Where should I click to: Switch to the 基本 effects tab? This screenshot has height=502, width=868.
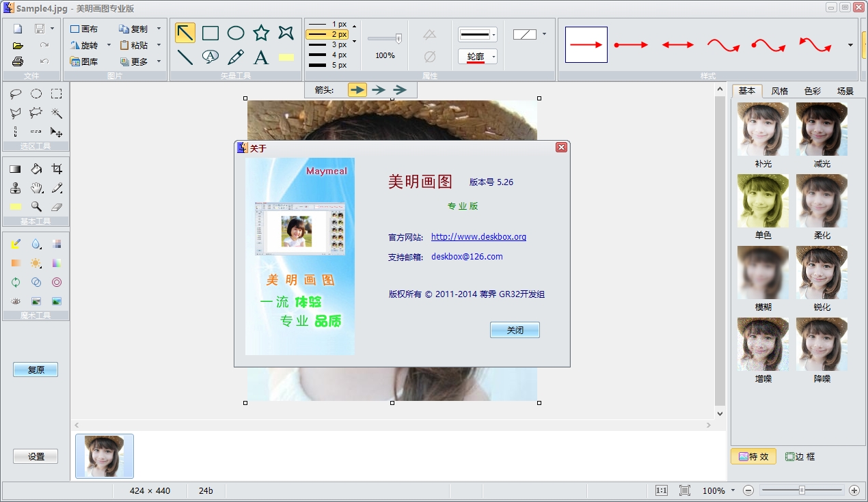click(747, 91)
